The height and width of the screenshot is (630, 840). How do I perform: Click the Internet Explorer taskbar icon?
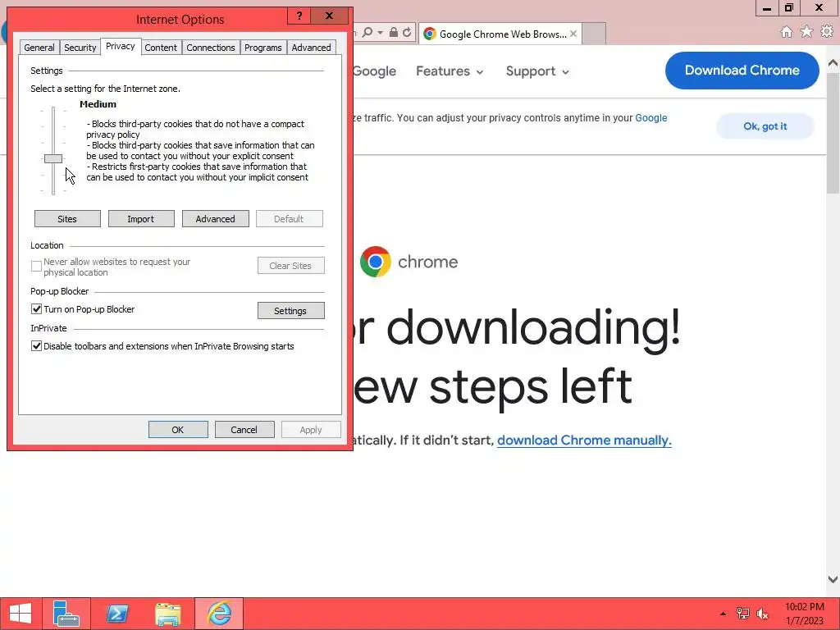(x=219, y=614)
